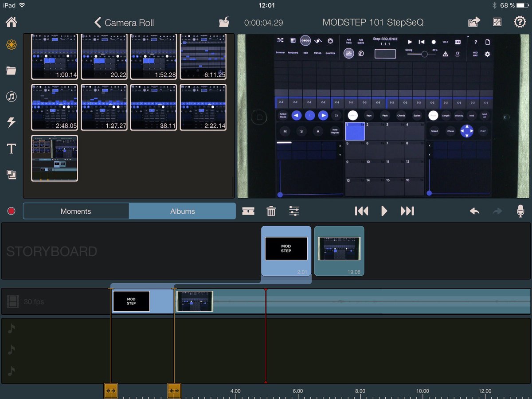Undo the last edit
The height and width of the screenshot is (399, 532).
coord(474,211)
